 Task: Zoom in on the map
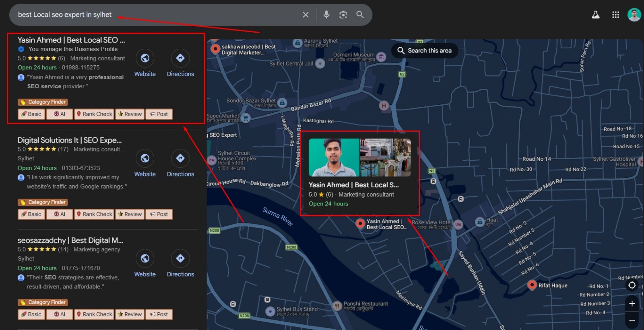coord(632,303)
